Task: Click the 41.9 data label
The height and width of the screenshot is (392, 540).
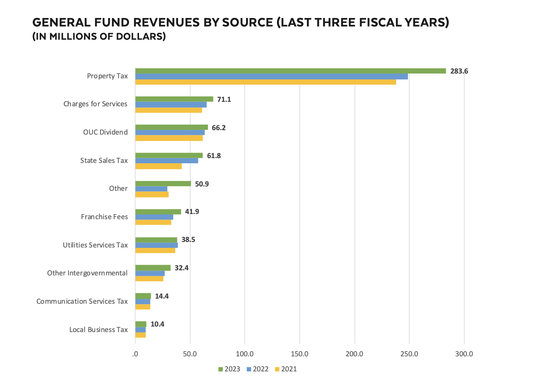Action: tap(192, 212)
